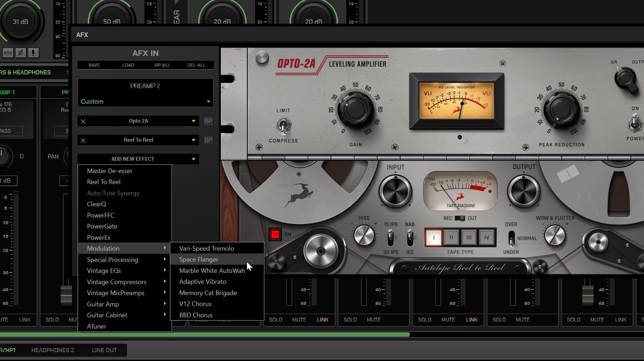644x361 pixels.
Task: Select tape type IV button
Action: (487, 238)
